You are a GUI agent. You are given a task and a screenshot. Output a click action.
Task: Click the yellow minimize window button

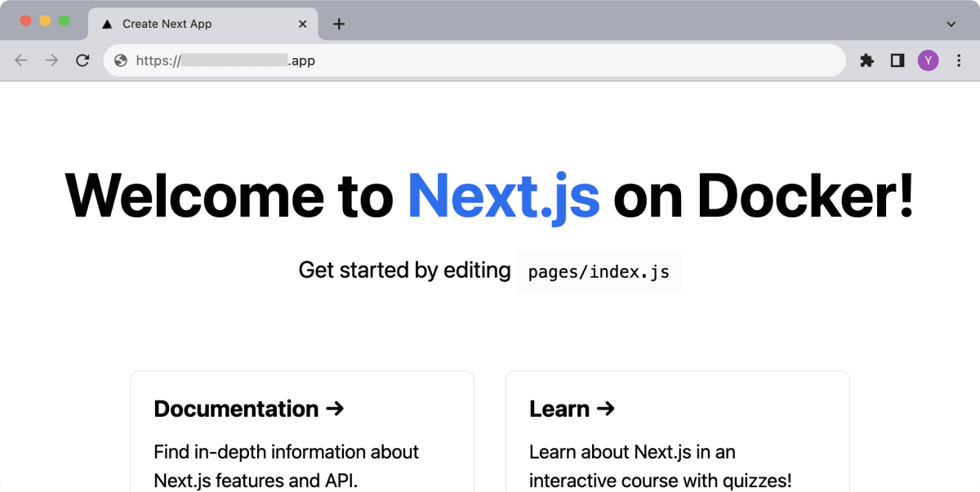pos(45,21)
